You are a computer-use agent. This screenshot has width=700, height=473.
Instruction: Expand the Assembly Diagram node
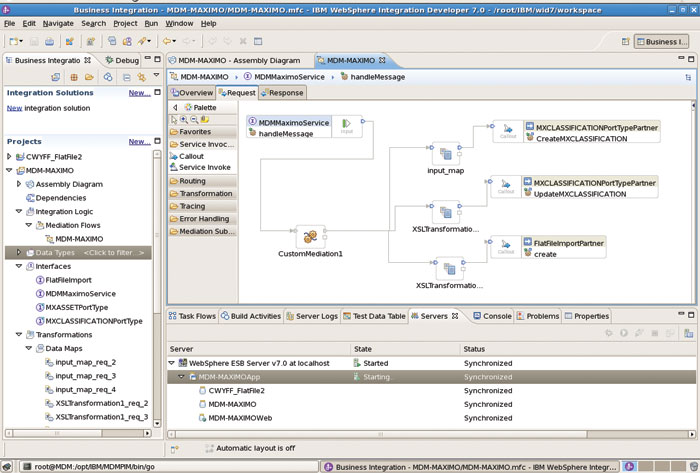[19, 184]
